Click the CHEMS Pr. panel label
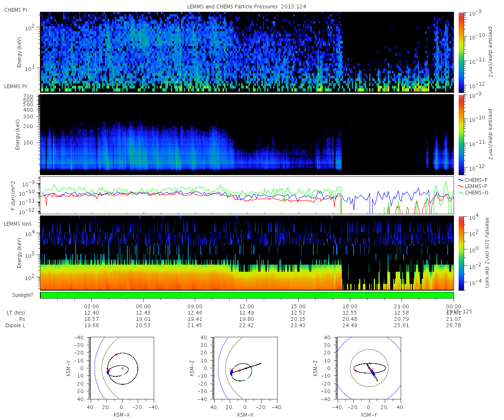Screen dimensions: 504x420 click(x=16, y=10)
